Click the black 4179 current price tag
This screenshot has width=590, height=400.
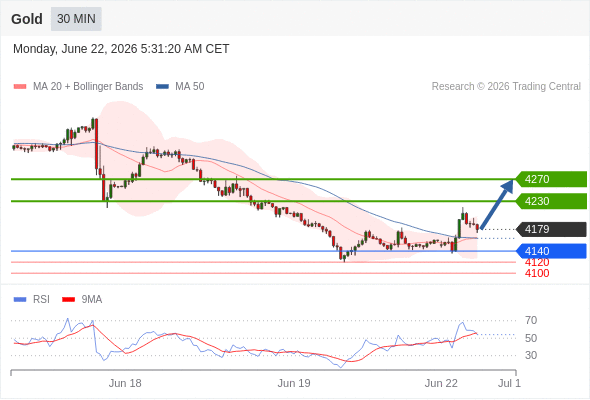tap(551, 229)
